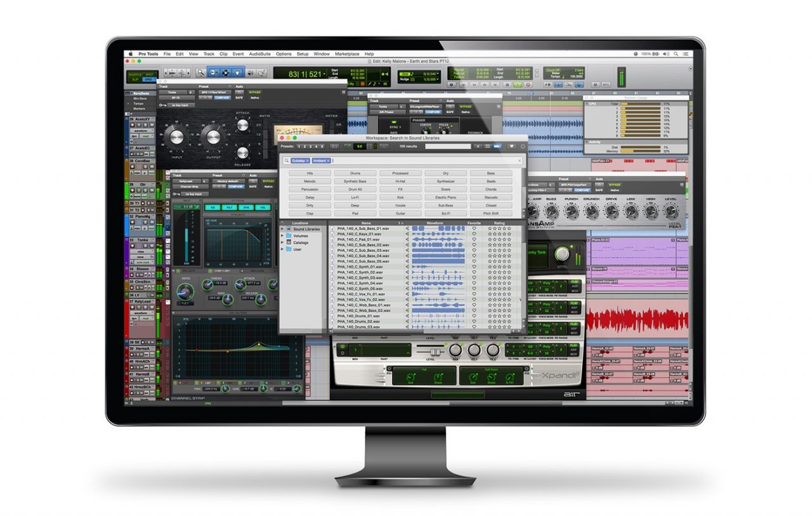The image size is (812, 516).
Task: Collapse the Sound Libraries location
Action: (x=282, y=229)
